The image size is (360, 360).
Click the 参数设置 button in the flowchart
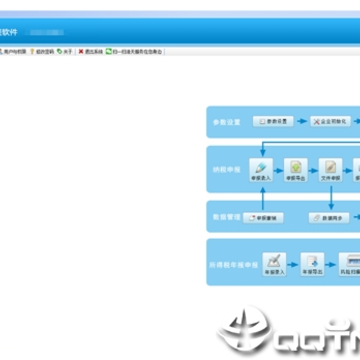pyautogui.click(x=273, y=121)
